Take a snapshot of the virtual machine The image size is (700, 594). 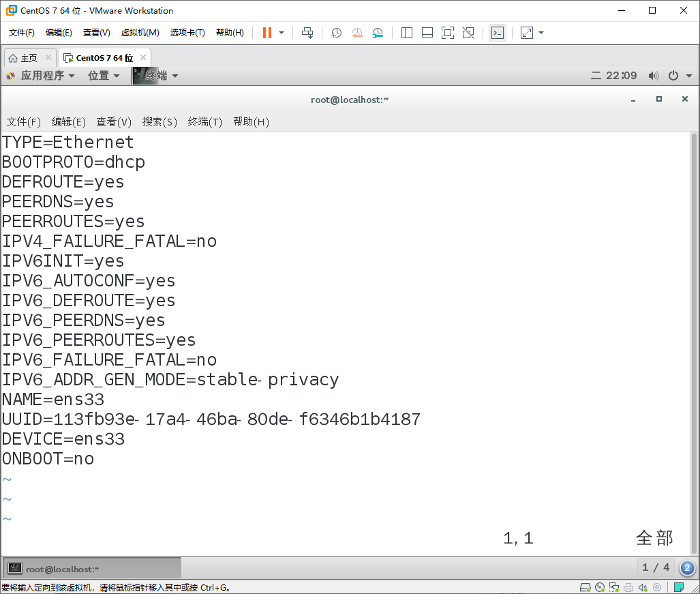point(336,33)
